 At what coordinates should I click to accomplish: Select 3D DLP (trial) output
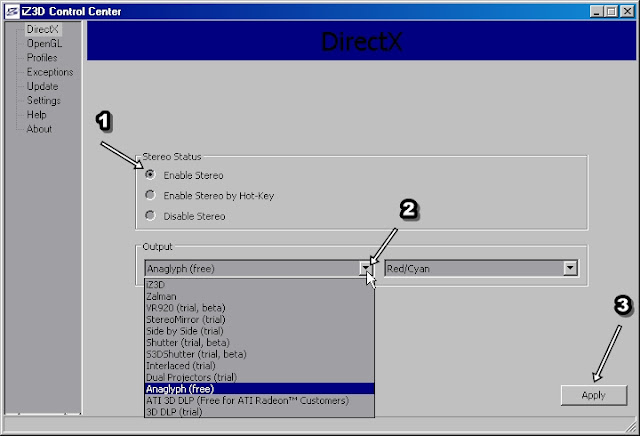pos(259,412)
